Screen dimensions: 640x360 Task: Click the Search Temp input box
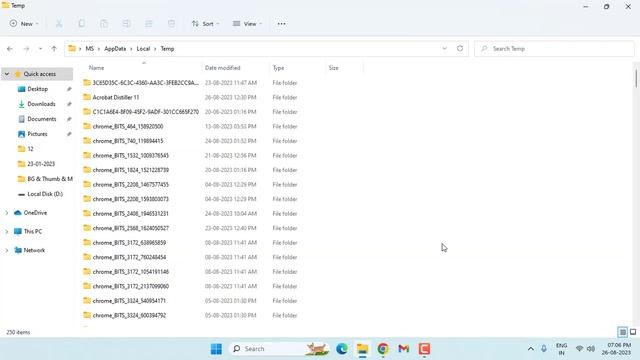pos(554,49)
